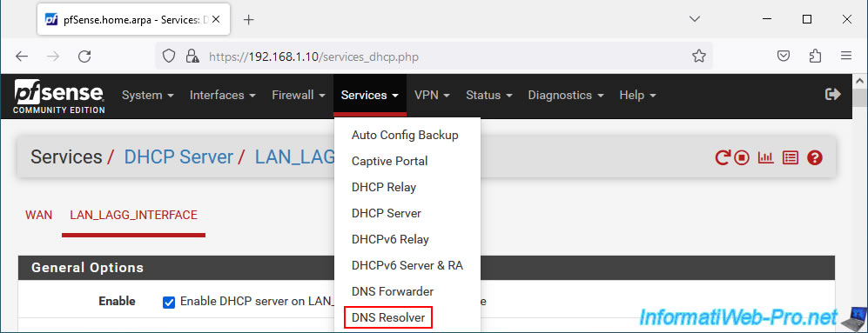The width and height of the screenshot is (868, 333).
Task: Switch to the WAN tab
Action: point(39,215)
